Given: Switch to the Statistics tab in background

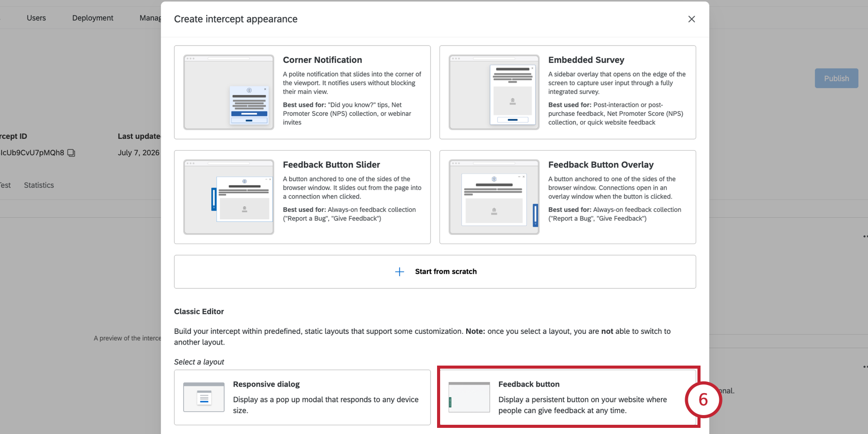Looking at the screenshot, I should tap(39, 185).
